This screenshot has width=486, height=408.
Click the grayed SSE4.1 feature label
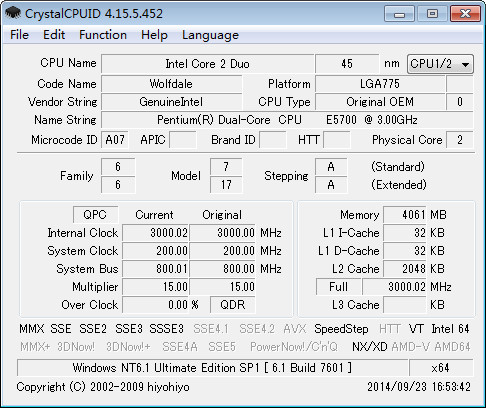click(x=211, y=329)
